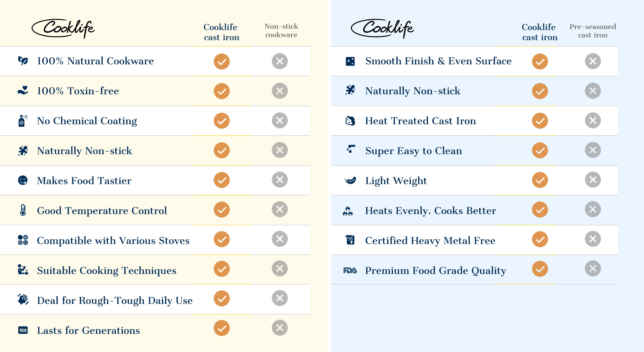Viewport: 644px width, 352px height.
Task: Click the Cooklife logo in the blue panel
Action: (383, 28)
